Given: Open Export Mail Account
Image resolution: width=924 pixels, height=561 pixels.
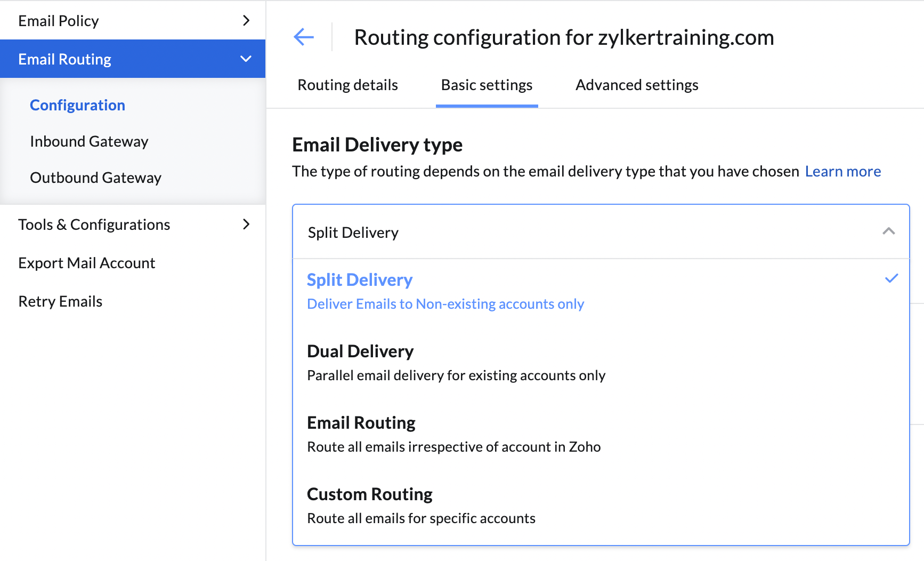Looking at the screenshot, I should (x=86, y=263).
